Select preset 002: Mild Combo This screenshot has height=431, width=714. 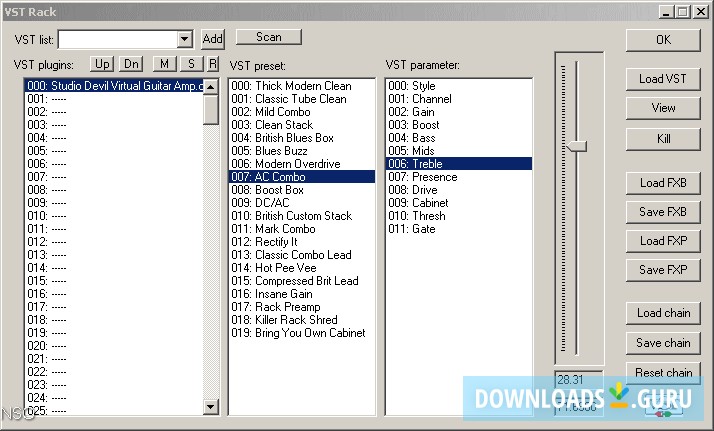pyautogui.click(x=302, y=112)
